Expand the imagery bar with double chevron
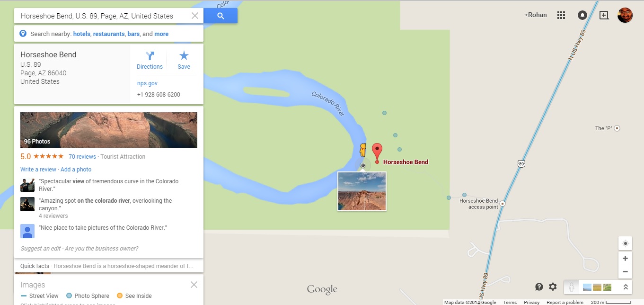 pyautogui.click(x=626, y=287)
